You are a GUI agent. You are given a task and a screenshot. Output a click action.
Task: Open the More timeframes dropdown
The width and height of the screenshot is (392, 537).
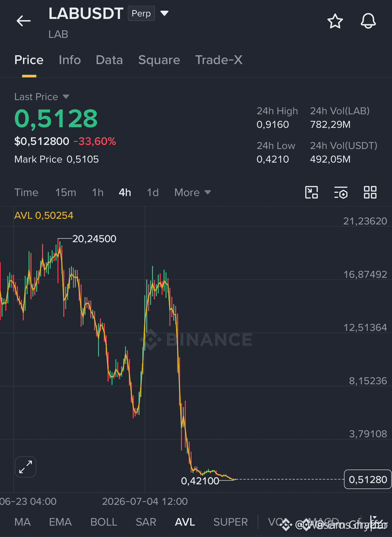click(192, 192)
